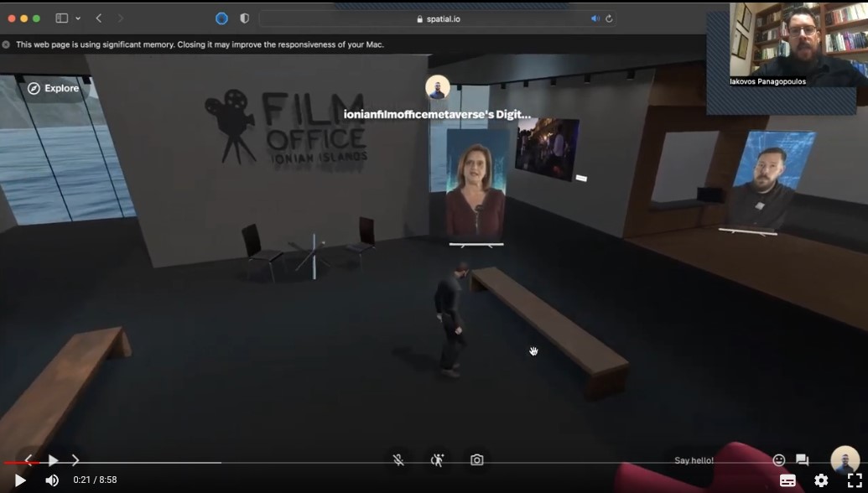Skip to next with the right chevron overlay
Image resolution: width=868 pixels, height=493 pixels.
[x=75, y=459]
